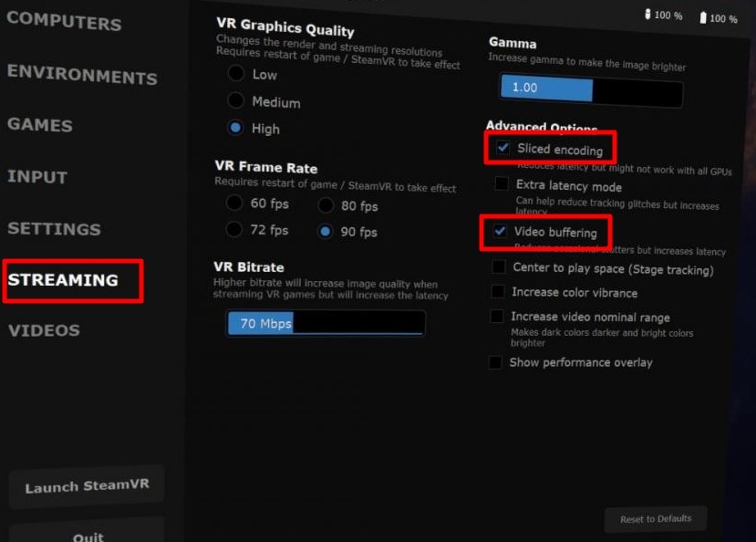The image size is (756, 542).
Task: Go to the Games section
Action: (x=40, y=125)
